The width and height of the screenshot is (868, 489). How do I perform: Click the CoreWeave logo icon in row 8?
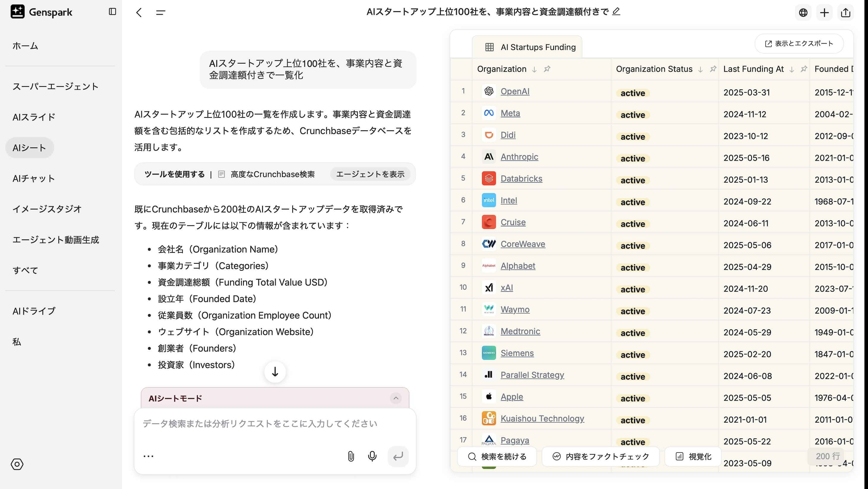tap(489, 244)
